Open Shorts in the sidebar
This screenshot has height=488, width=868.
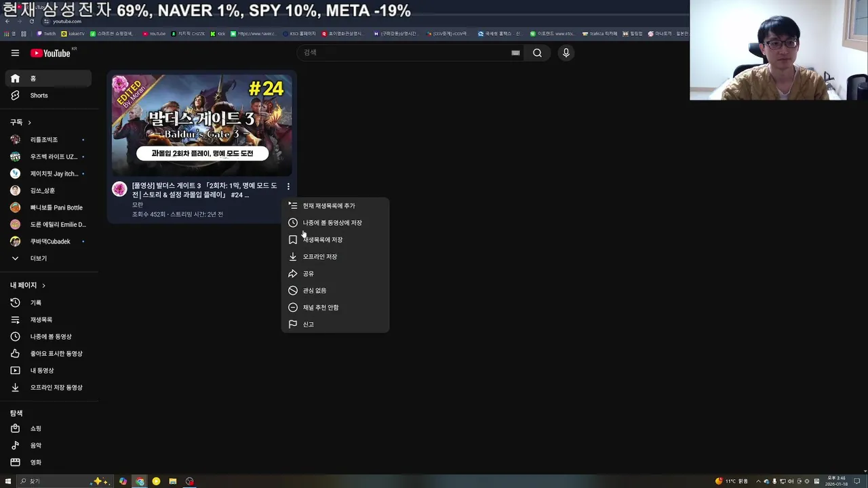48,96
